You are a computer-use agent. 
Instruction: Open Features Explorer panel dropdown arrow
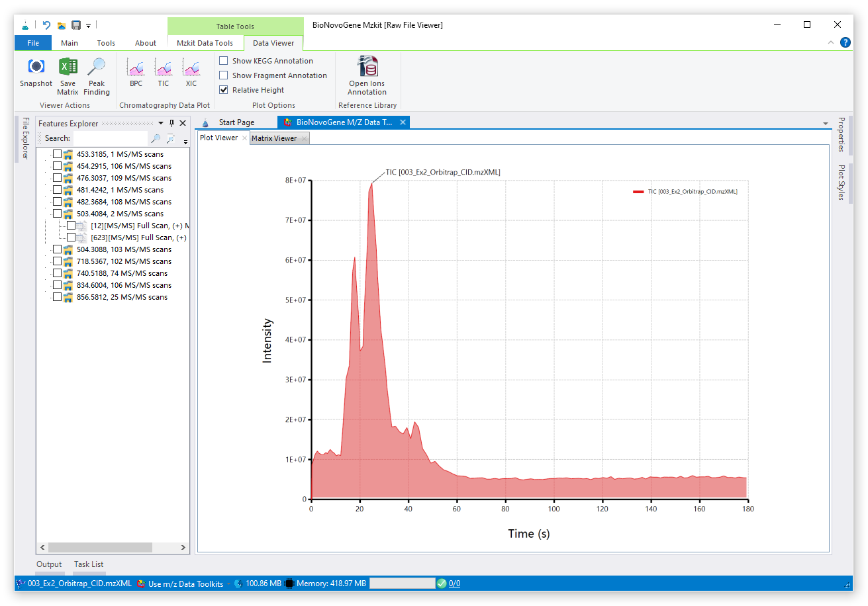[160, 123]
